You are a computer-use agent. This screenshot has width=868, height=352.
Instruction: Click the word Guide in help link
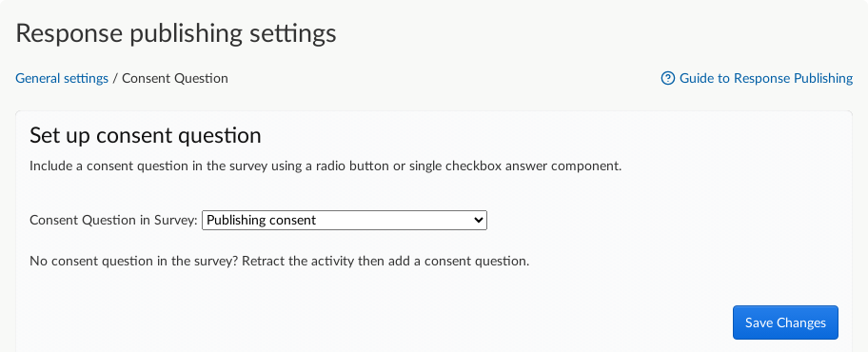coord(697,79)
